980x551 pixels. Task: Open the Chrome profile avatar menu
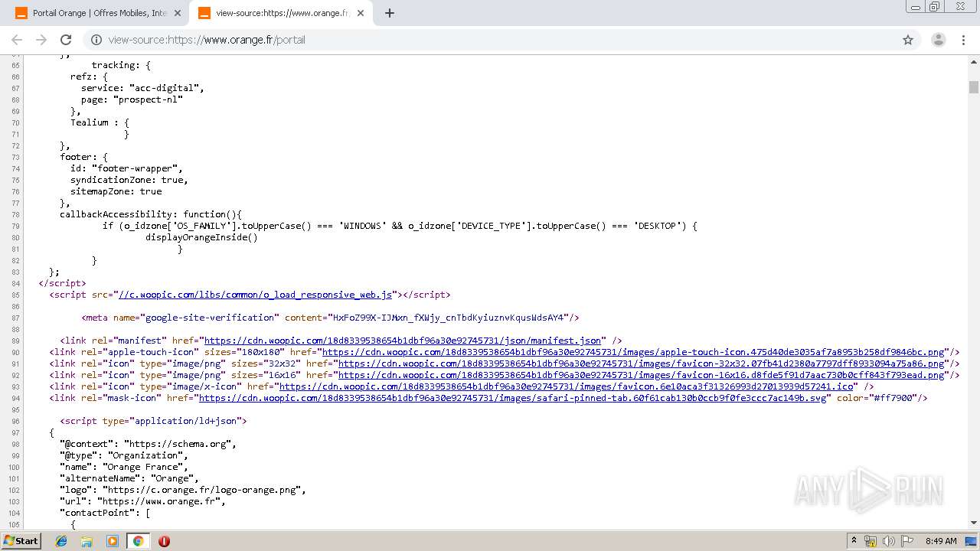click(x=938, y=40)
